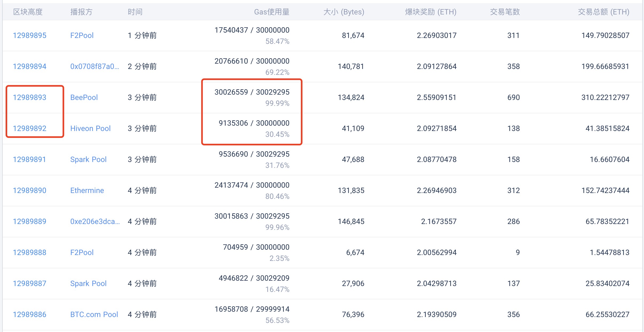Open block 12989890 details

(30, 190)
